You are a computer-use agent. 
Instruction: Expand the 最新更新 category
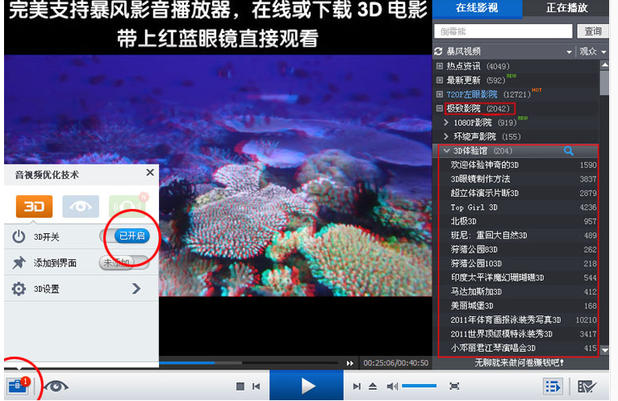coord(439,80)
